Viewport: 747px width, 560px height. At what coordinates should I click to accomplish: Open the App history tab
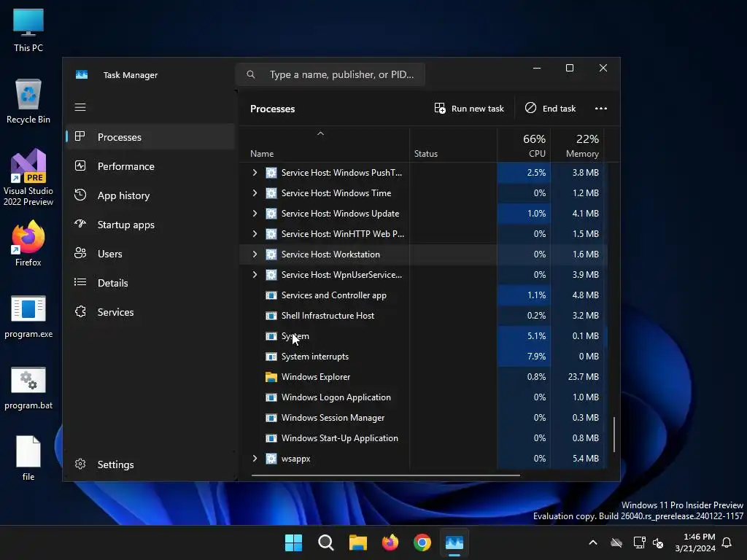click(150, 195)
